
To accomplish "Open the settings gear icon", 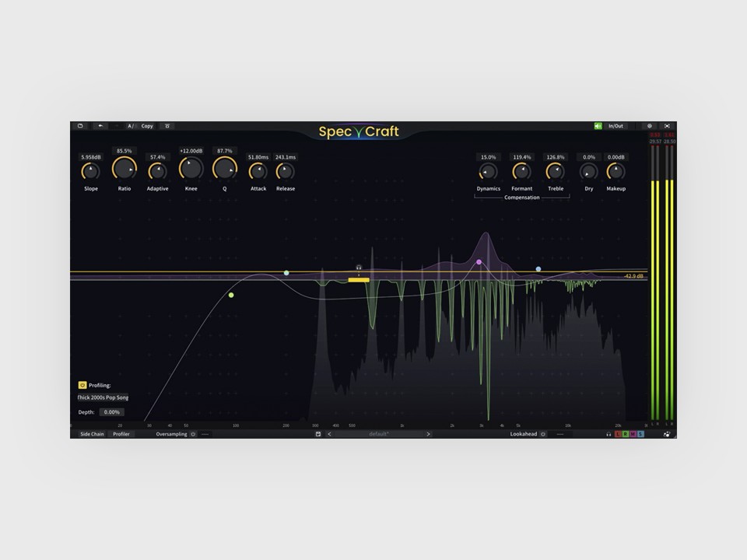I will (x=649, y=126).
